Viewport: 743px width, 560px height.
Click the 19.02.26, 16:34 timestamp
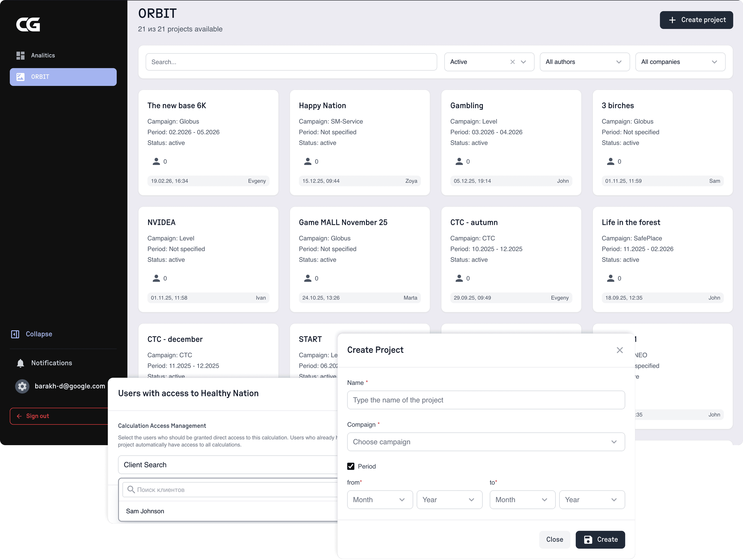[x=170, y=181]
